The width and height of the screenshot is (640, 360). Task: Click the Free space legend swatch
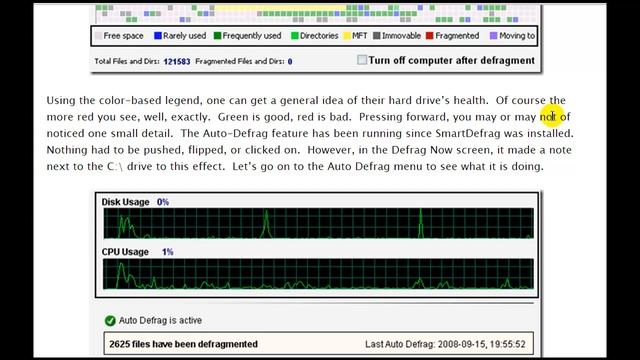(98, 36)
